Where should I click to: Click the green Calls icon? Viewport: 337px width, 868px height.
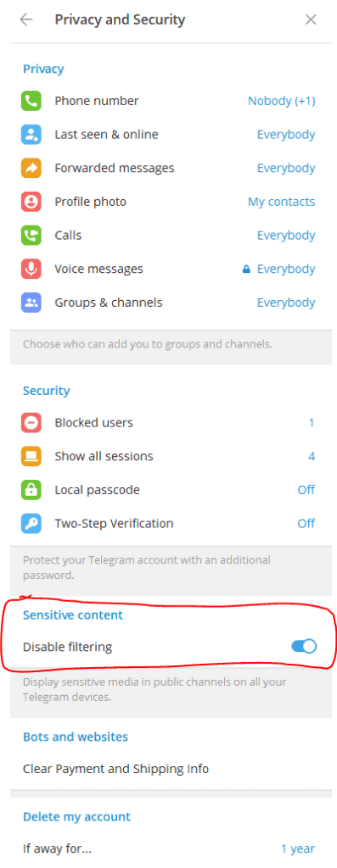point(31,236)
